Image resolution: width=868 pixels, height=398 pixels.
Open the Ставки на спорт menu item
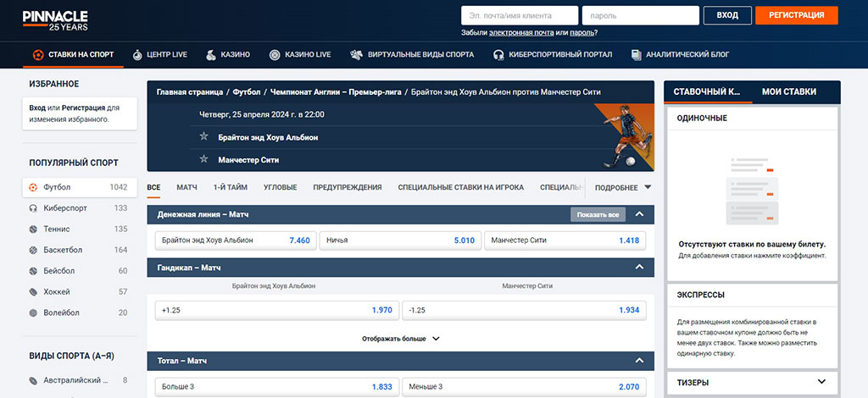[x=73, y=55]
